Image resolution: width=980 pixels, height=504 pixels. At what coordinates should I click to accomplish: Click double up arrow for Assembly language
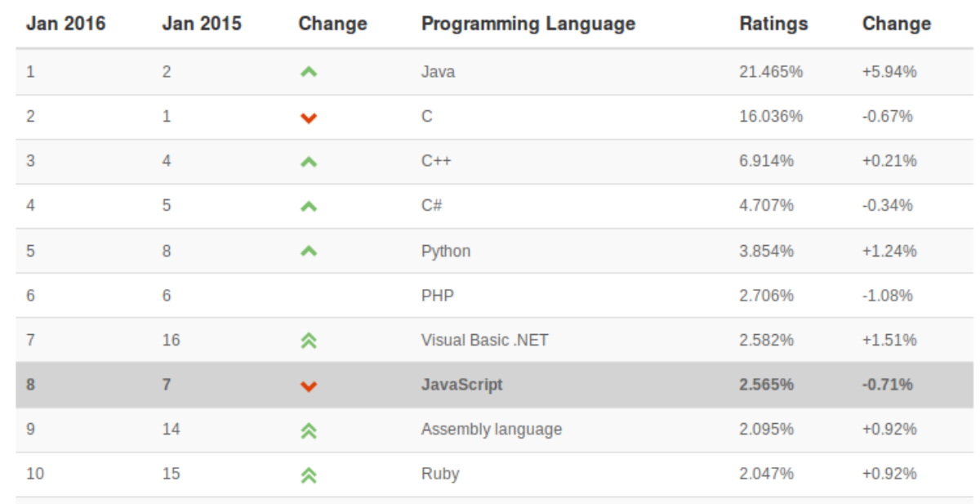click(x=308, y=430)
